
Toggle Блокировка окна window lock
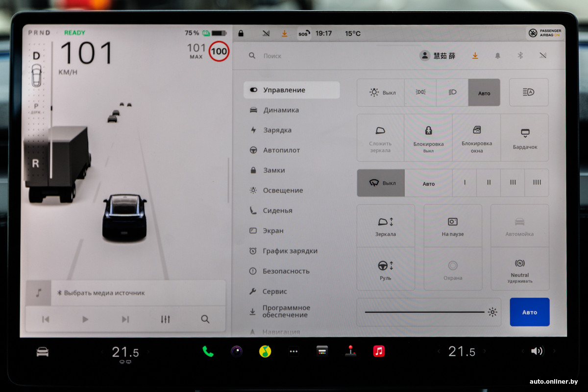pos(477,138)
